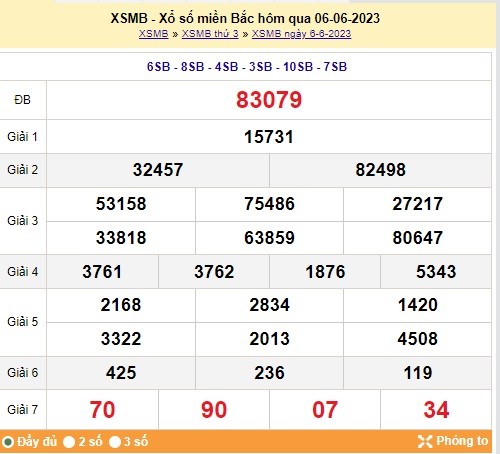The height and width of the screenshot is (454, 500).
Task: Click Giải 7 number 70
Action: pyautogui.click(x=102, y=410)
